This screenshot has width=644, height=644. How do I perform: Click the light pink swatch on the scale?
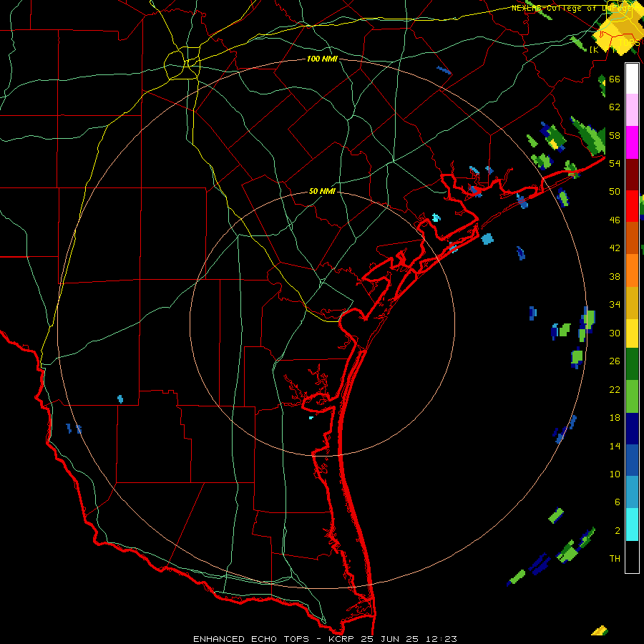point(632,110)
